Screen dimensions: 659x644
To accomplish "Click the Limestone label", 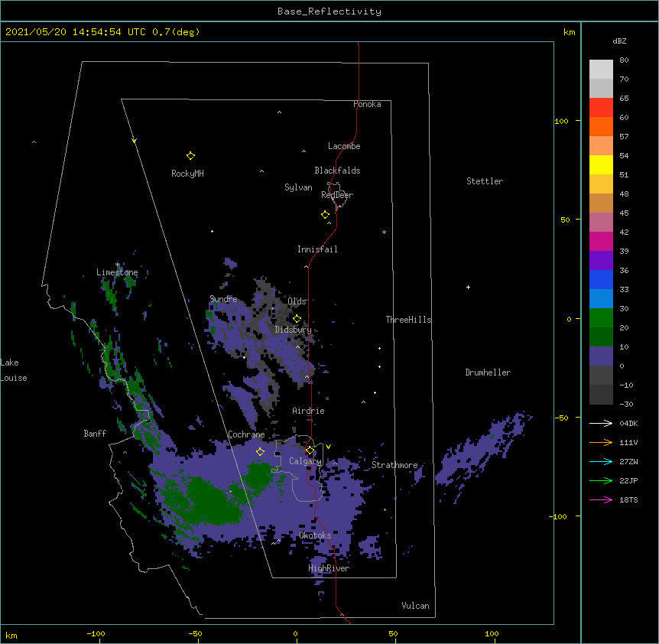I will point(117,272).
